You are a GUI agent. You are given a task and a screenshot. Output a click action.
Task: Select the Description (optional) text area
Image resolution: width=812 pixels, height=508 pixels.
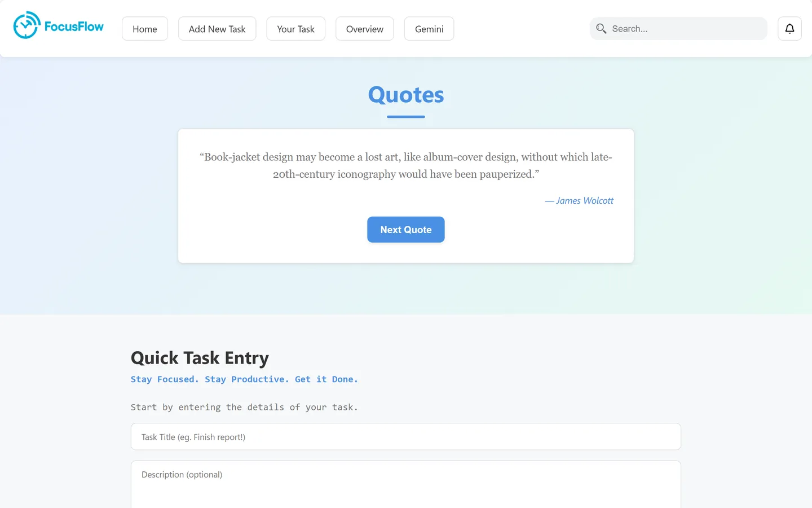[x=406, y=485]
